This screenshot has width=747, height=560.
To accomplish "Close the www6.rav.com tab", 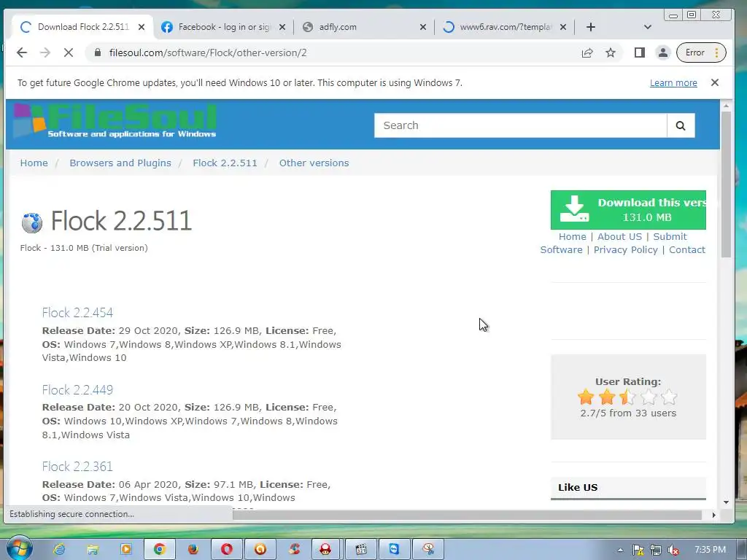I will point(563,27).
